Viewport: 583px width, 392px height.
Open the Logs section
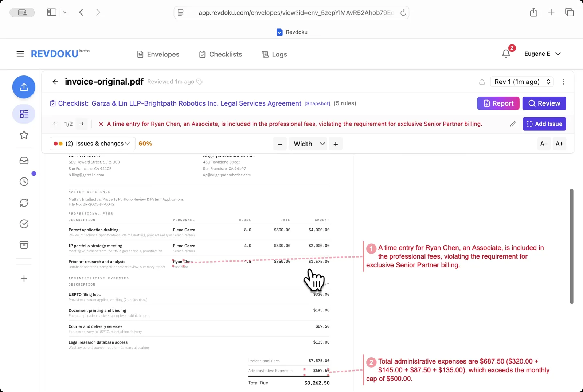click(274, 54)
